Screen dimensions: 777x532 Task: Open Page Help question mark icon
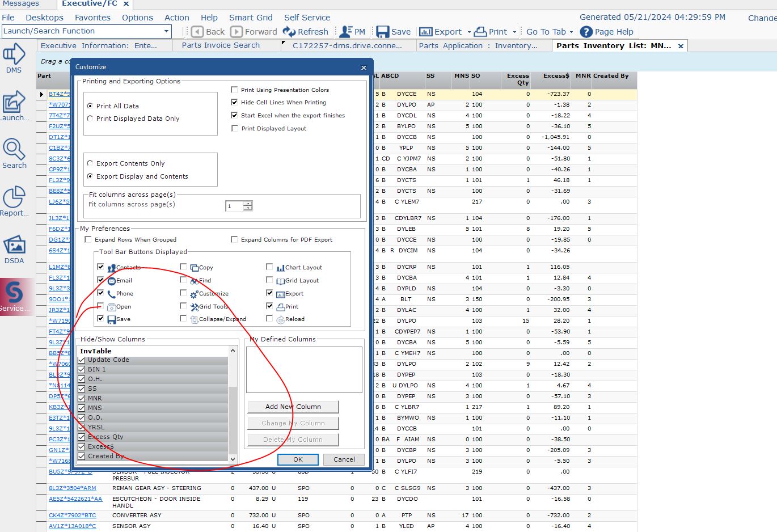coord(586,32)
